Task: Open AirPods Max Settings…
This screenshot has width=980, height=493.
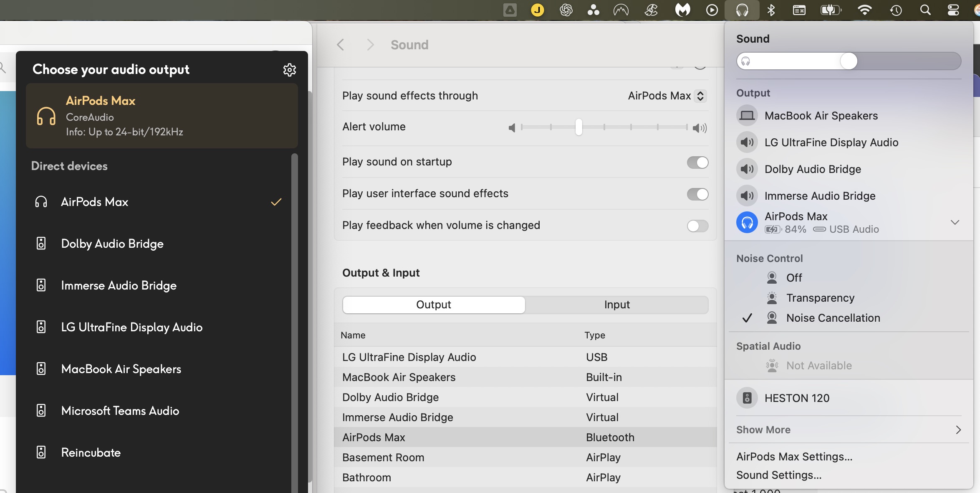Action: [x=794, y=457]
